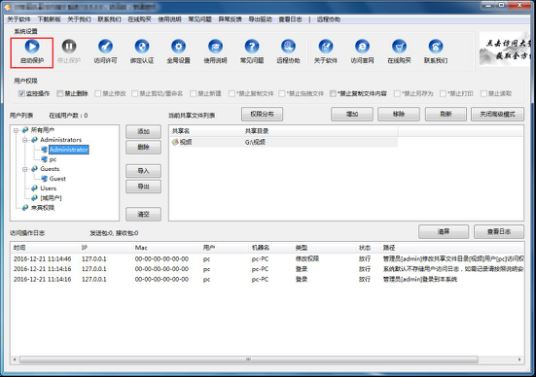Select the Administrator user in tree

(69, 149)
